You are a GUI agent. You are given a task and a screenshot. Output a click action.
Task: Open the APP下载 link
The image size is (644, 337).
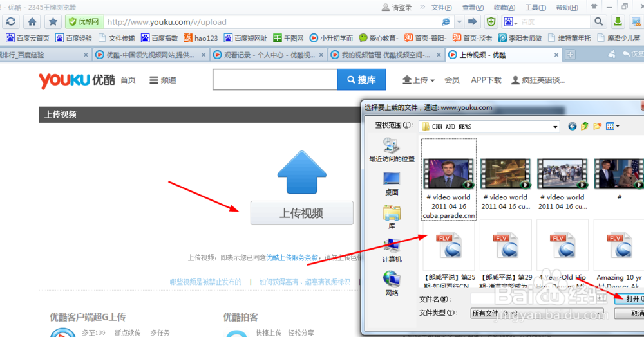coord(486,80)
